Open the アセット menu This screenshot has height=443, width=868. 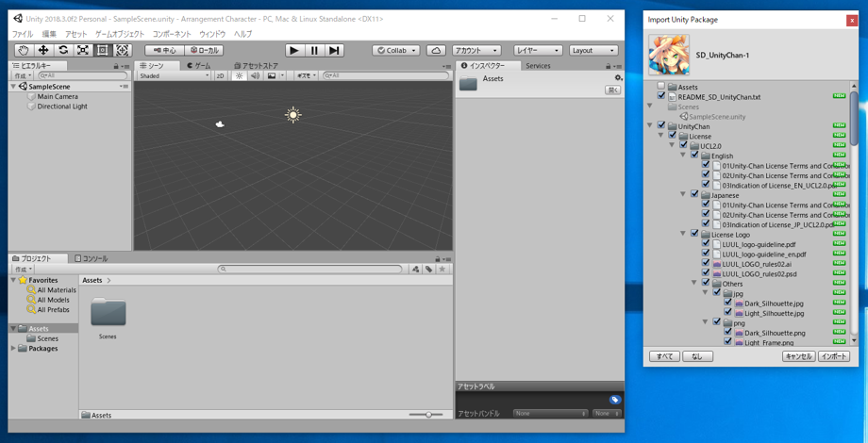pos(75,34)
